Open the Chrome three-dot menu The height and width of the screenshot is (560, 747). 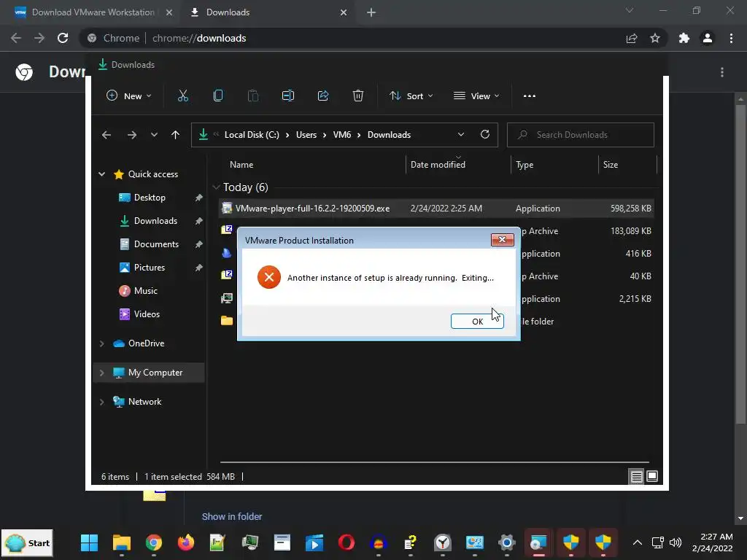(731, 38)
